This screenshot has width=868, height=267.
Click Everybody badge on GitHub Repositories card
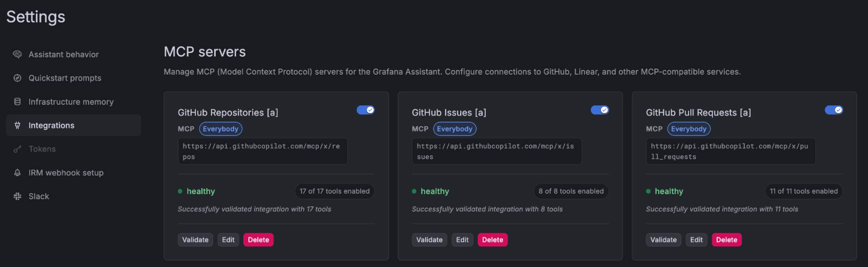point(221,129)
